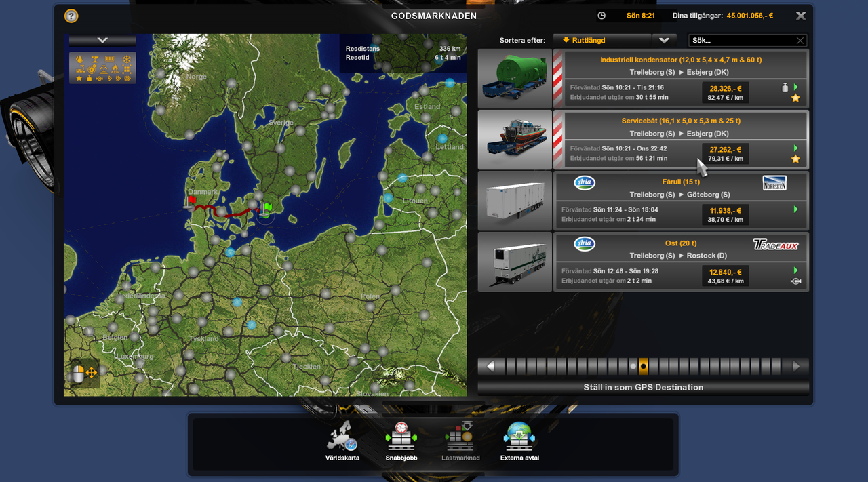Toggle the fragile cargo glass filter
Screen dimensions: 868x482
[95, 59]
